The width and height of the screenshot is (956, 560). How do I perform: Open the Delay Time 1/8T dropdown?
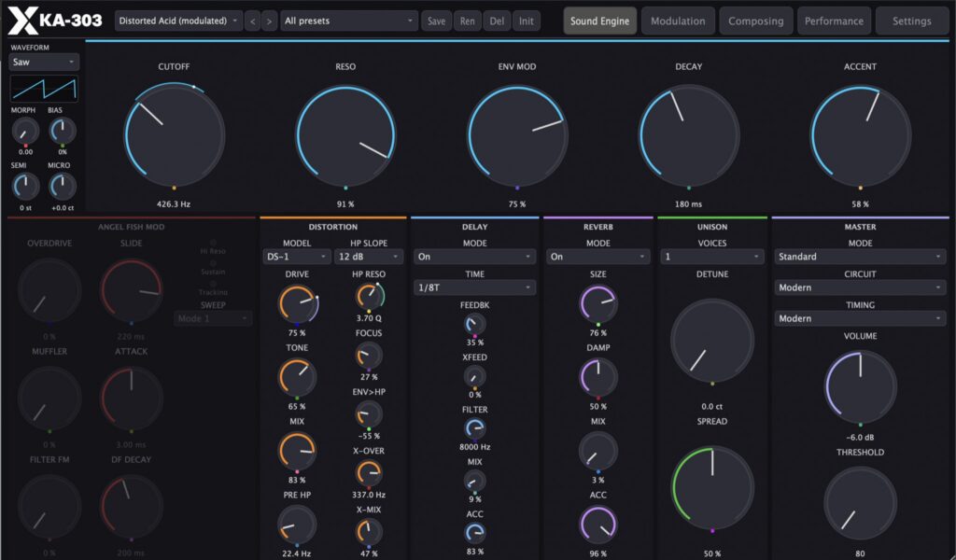[x=474, y=287]
